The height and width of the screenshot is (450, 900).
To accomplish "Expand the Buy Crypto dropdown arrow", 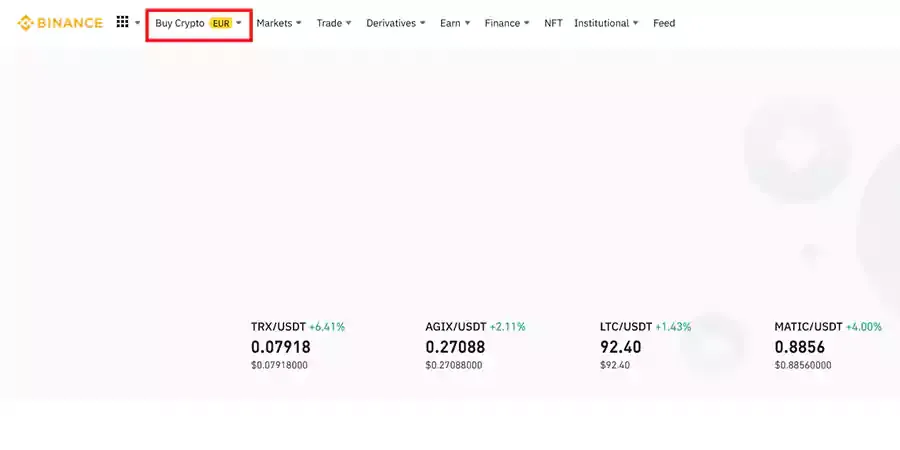I will [239, 23].
